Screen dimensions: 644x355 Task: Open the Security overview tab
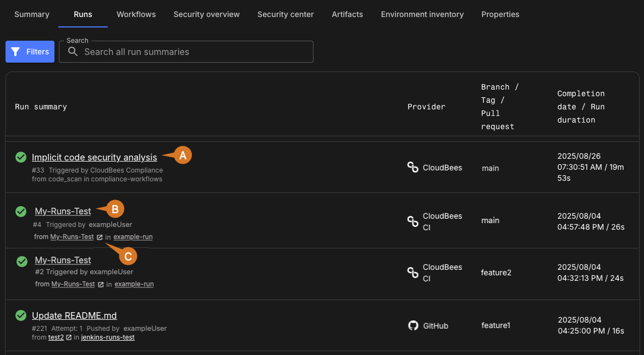(x=206, y=14)
